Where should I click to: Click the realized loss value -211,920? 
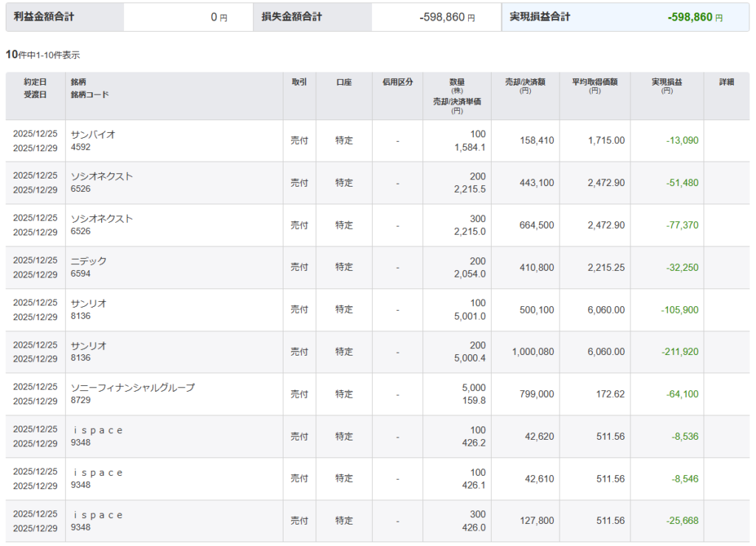[679, 352]
